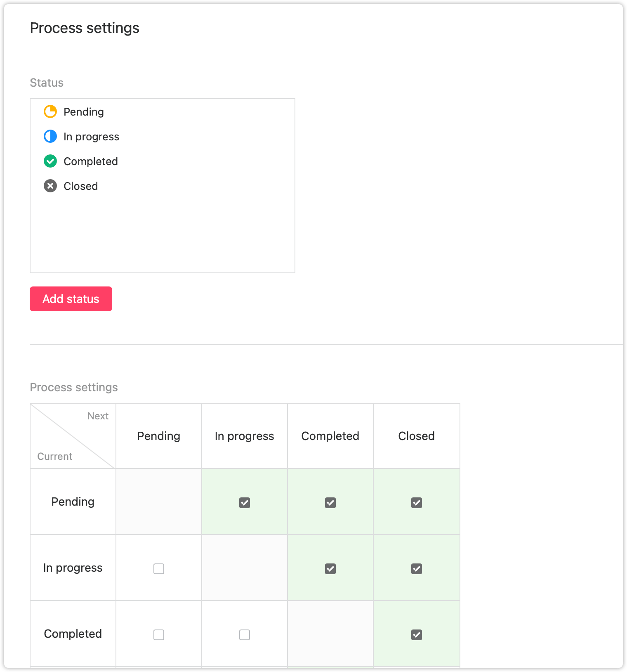
Task: Enable Completed to In progress transition
Action: tap(245, 635)
